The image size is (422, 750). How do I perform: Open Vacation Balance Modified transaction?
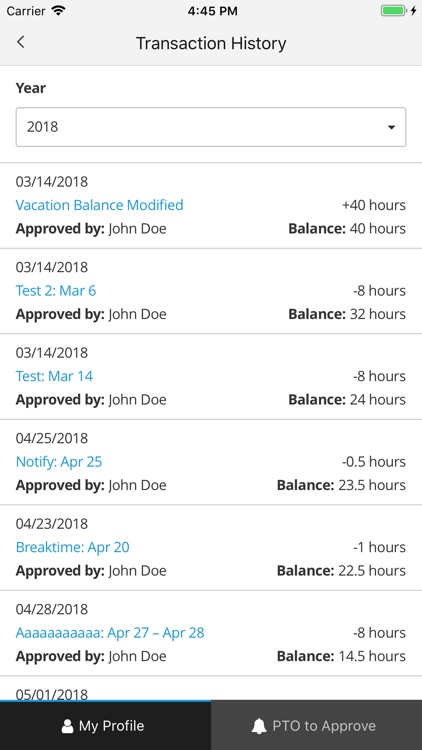[100, 205]
